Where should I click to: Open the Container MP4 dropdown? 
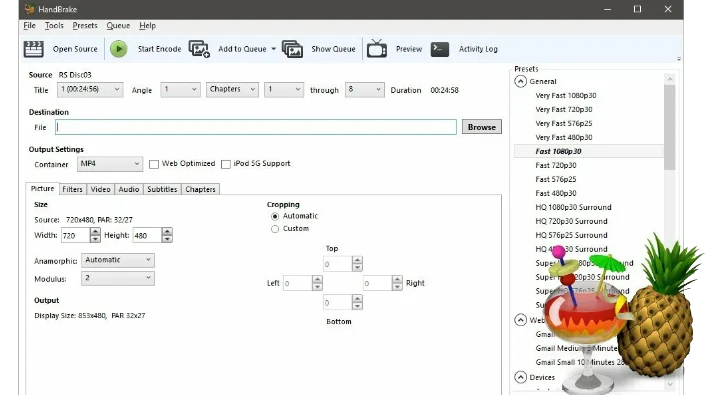[110, 164]
